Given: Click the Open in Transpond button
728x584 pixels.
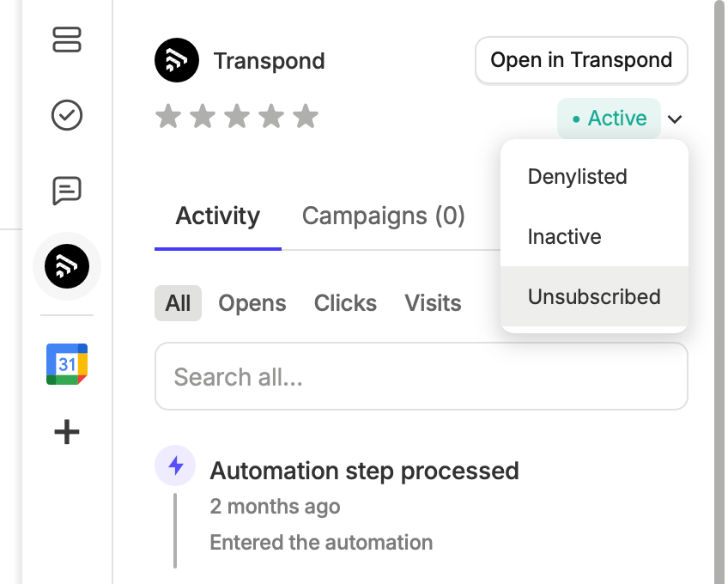Looking at the screenshot, I should [581, 60].
